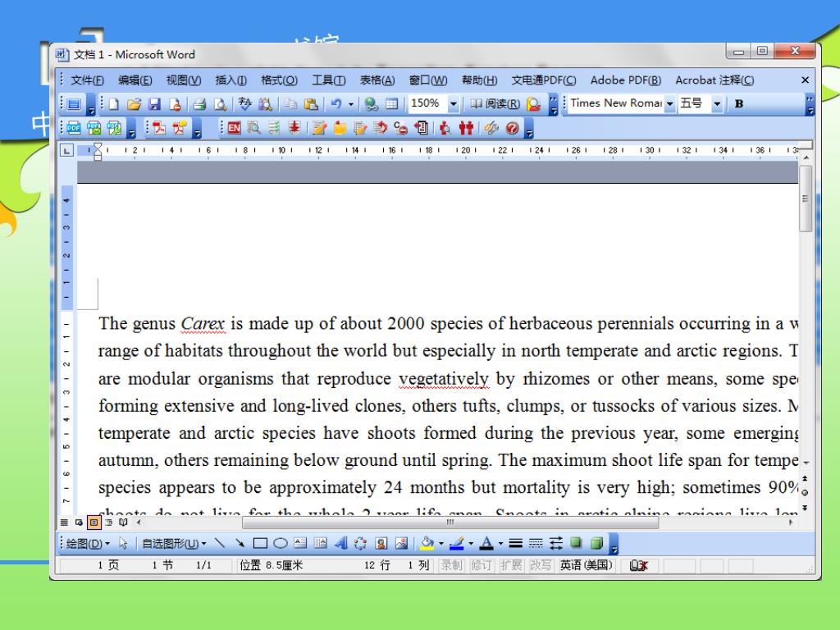Click the red help question mark icon
The image size is (840, 630).
512,128
